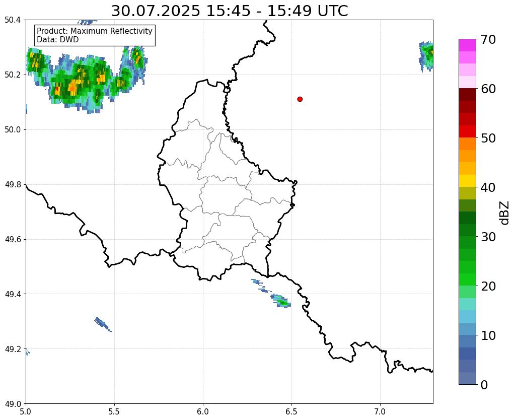Click the latitude tick label '50.2'
515x420 pixels.
(x=13, y=75)
